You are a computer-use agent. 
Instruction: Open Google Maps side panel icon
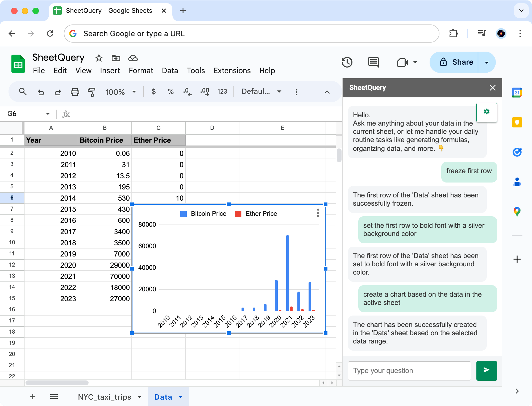517,212
